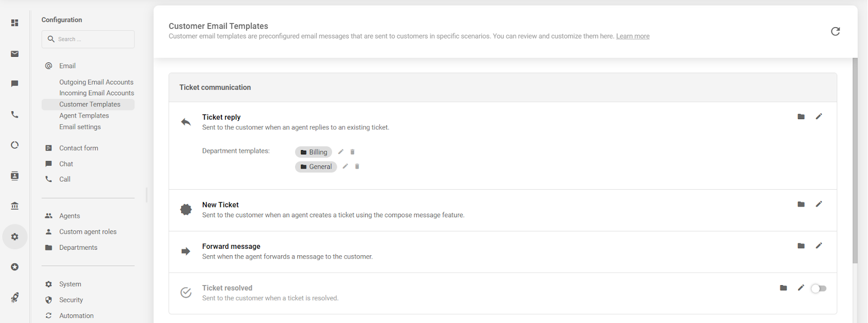Enable the Ticket resolved template toggle
The height and width of the screenshot is (323, 868).
click(x=819, y=288)
